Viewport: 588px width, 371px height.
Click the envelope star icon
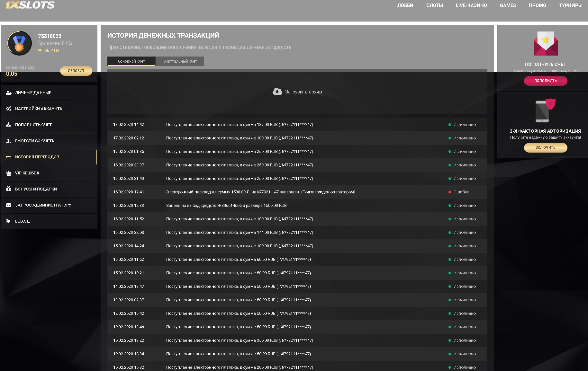coord(545,44)
